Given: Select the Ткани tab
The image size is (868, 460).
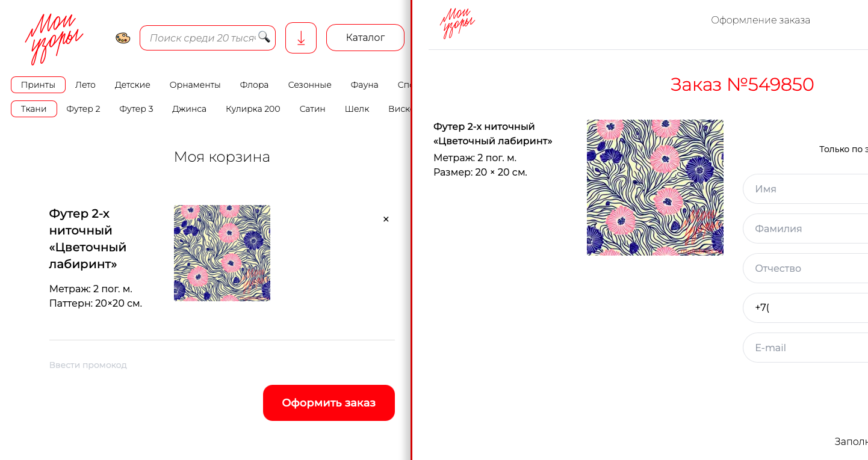Looking at the screenshot, I should 34,109.
